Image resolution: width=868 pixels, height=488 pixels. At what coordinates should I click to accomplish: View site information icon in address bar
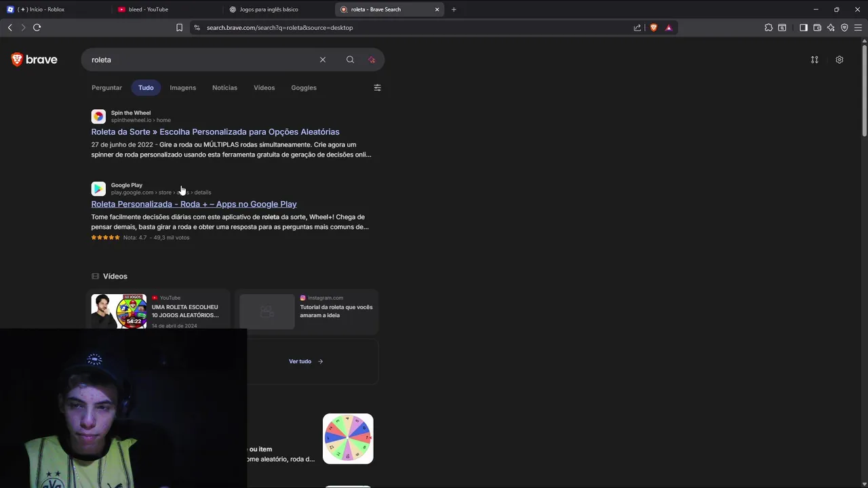(x=197, y=28)
